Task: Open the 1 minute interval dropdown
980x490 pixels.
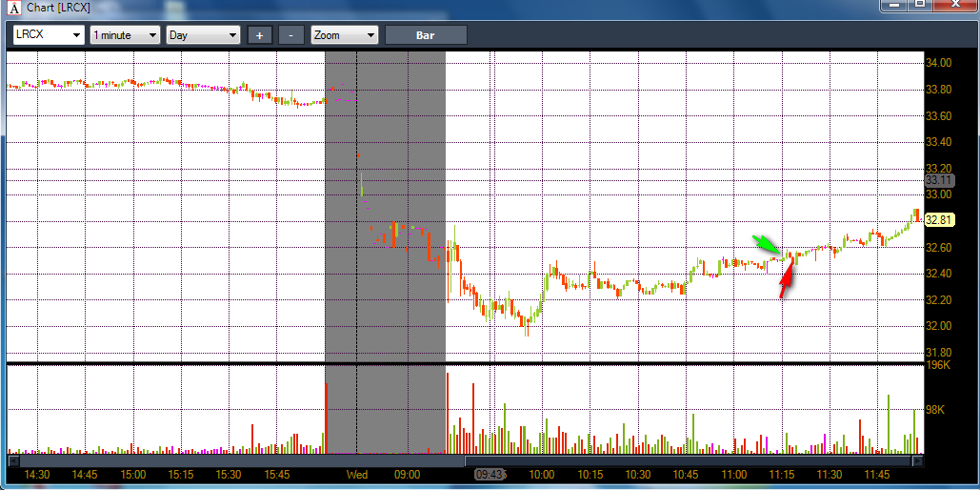Action: pos(125,35)
